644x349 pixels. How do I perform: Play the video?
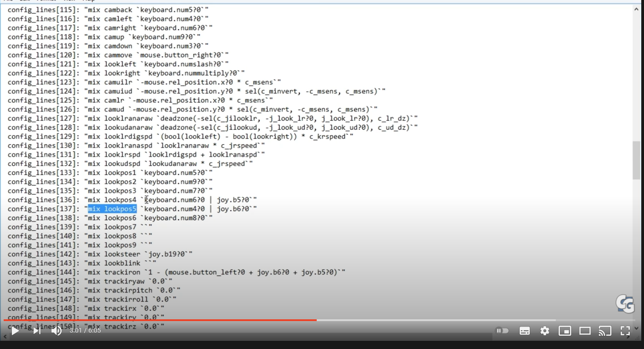[x=15, y=331]
